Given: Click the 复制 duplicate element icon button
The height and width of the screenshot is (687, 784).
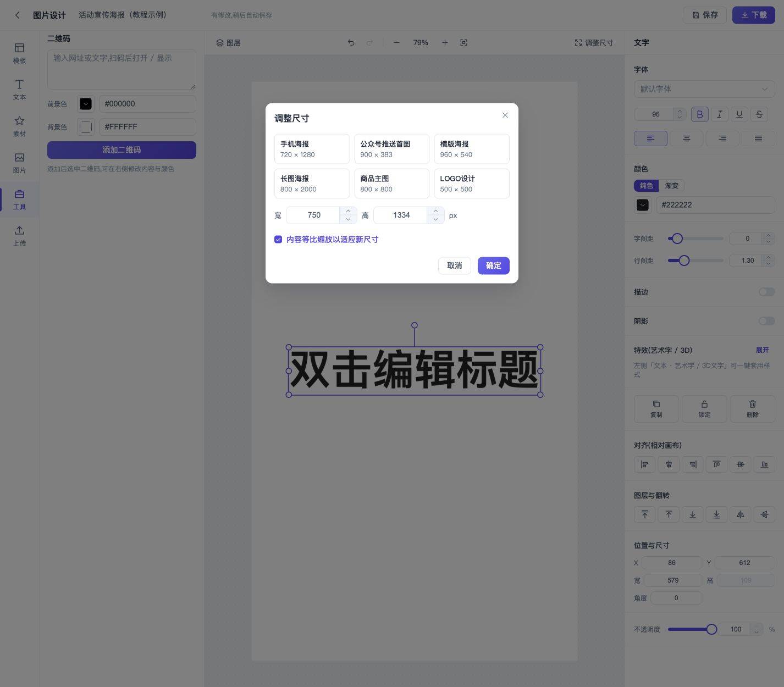Looking at the screenshot, I should pos(656,409).
